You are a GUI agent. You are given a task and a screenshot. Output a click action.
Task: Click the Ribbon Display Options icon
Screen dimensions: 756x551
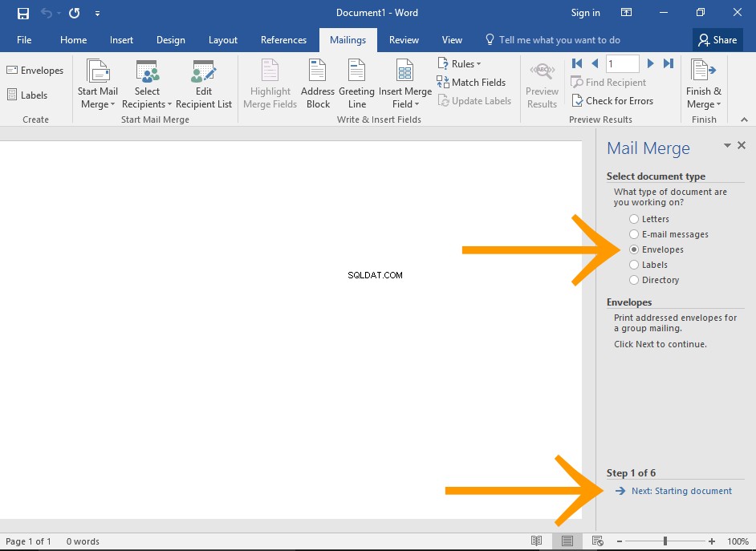coord(626,13)
